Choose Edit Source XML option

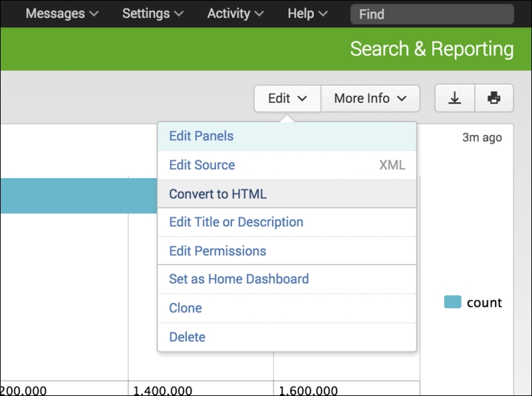[x=287, y=165]
